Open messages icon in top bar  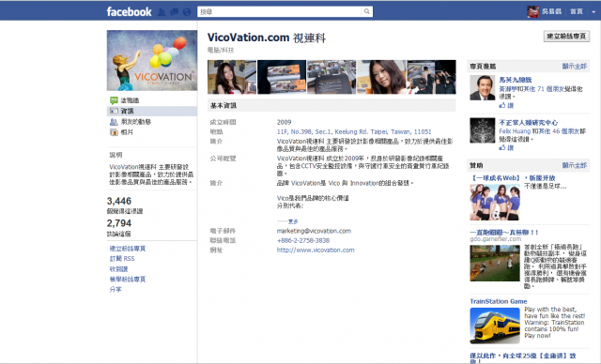[174, 12]
